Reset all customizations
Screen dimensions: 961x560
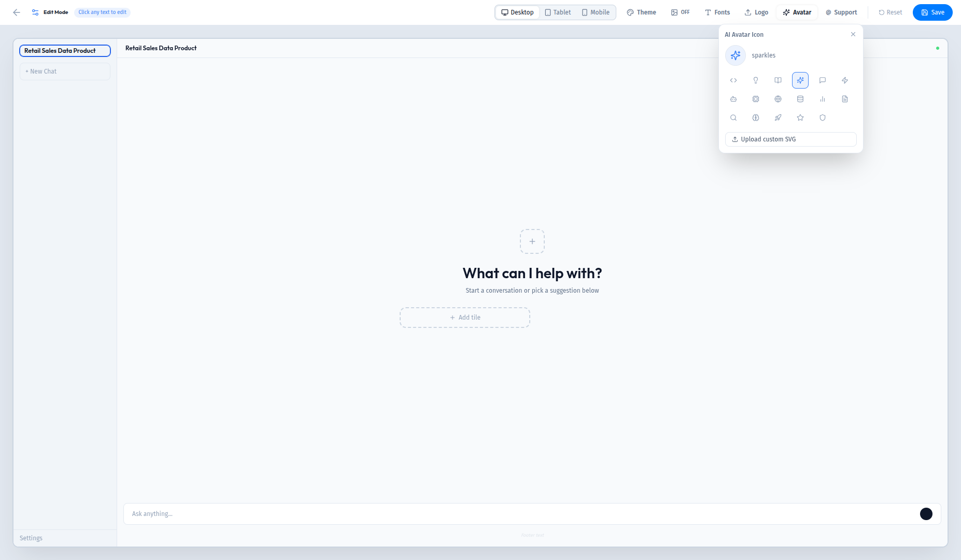[891, 12]
